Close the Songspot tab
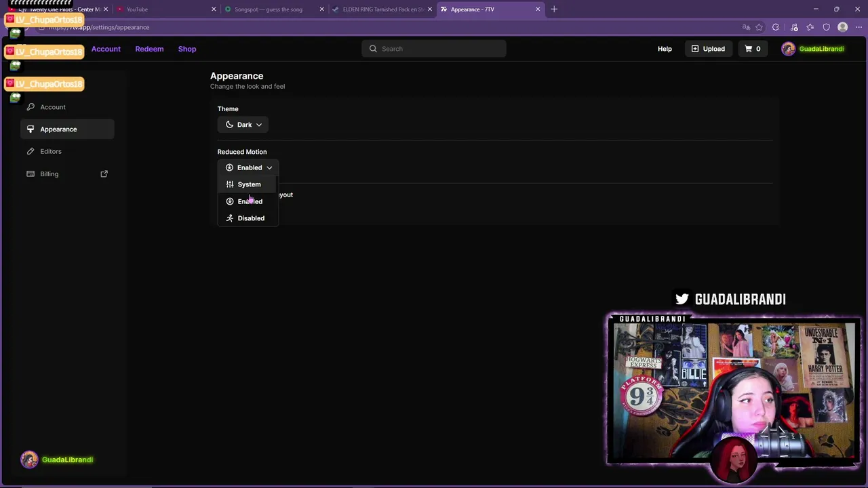This screenshot has height=488, width=868. (x=321, y=9)
